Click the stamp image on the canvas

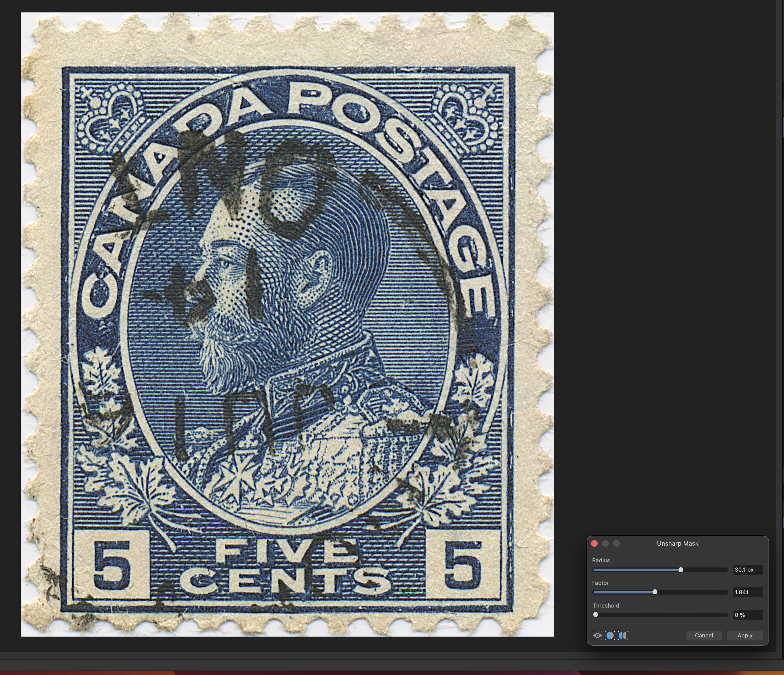287,324
